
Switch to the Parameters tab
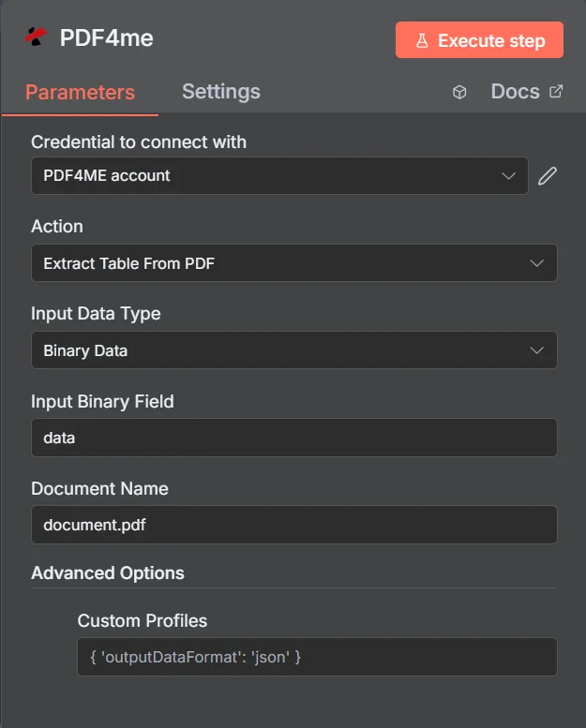pyautogui.click(x=80, y=92)
